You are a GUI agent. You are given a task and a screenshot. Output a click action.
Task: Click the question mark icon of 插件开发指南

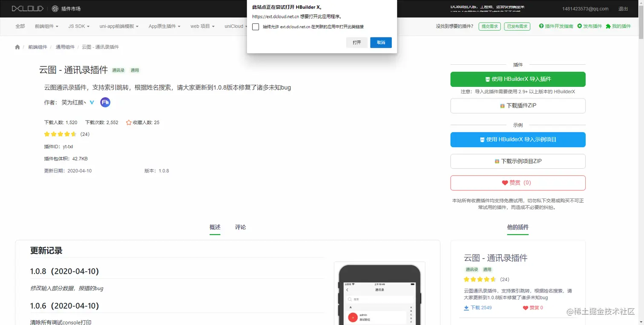pyautogui.click(x=541, y=26)
